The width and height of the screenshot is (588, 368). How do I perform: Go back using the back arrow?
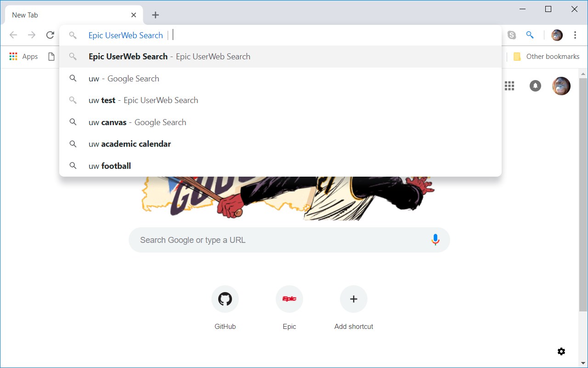pyautogui.click(x=13, y=35)
